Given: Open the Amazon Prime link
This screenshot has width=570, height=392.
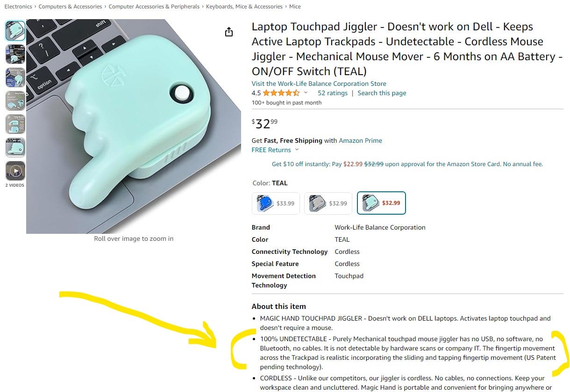Looking at the screenshot, I should [x=360, y=140].
